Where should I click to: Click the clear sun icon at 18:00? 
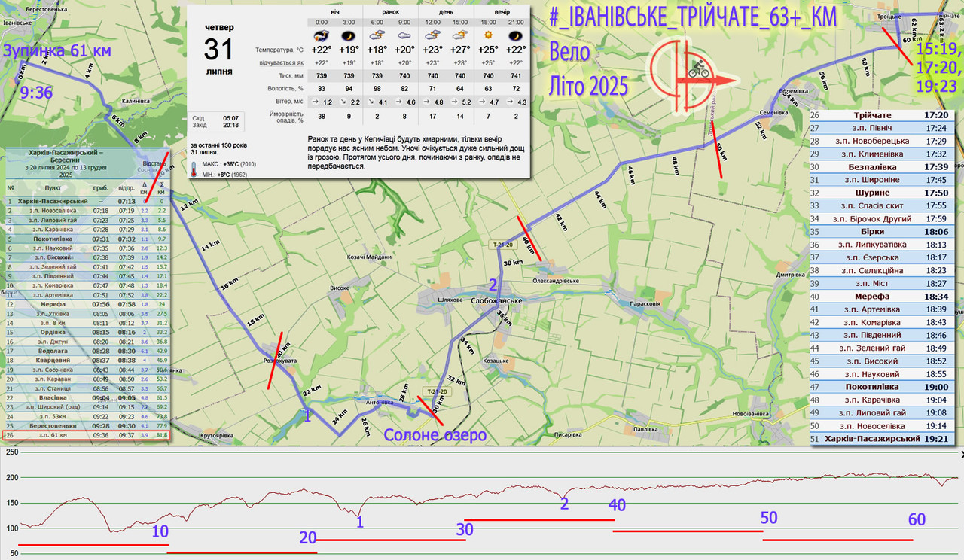[488, 35]
